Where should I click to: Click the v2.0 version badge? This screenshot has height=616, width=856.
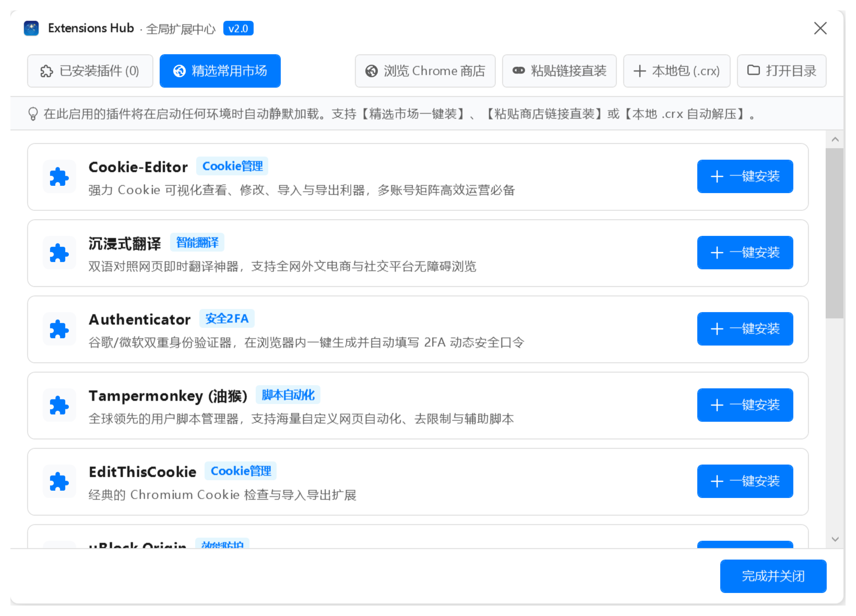click(x=239, y=28)
